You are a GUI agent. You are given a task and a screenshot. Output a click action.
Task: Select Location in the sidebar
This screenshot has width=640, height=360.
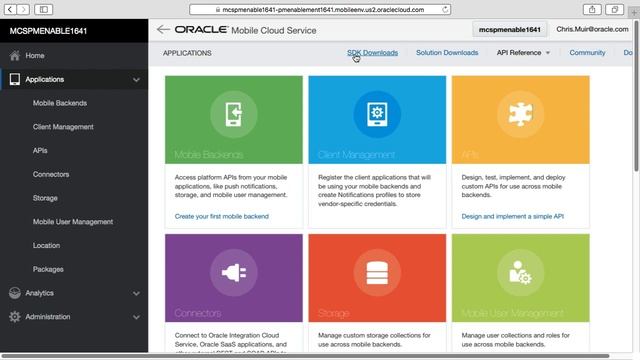pyautogui.click(x=47, y=245)
